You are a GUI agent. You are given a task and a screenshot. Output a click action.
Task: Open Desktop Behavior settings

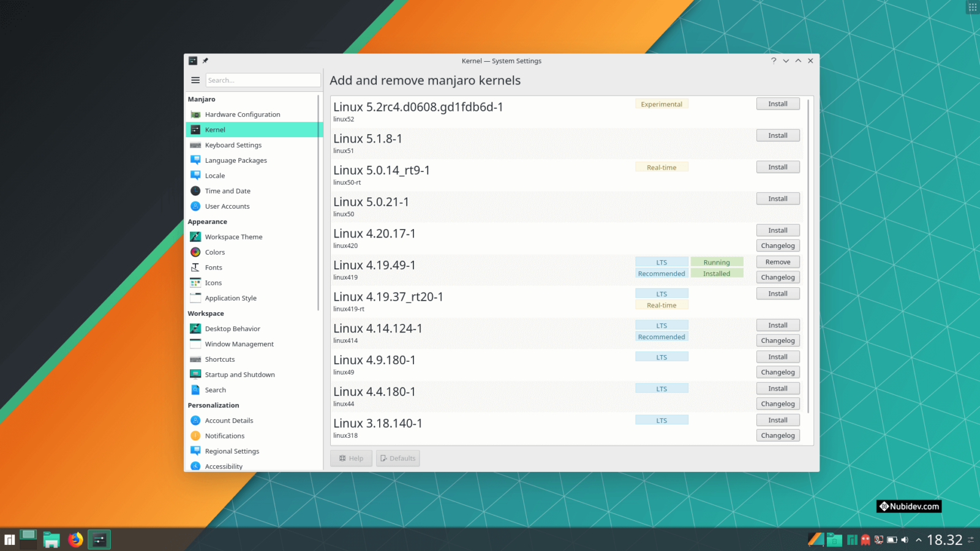[x=233, y=329]
